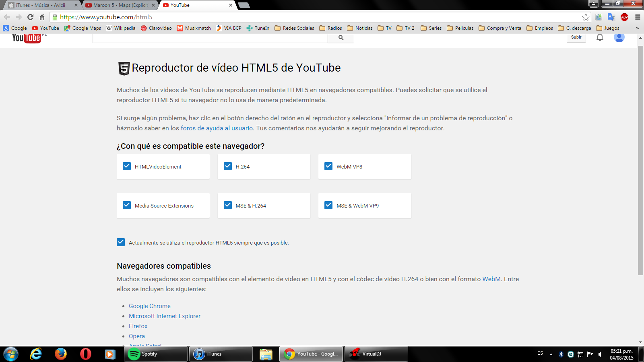
Task: Open the file explorer taskbar icon
Action: click(266, 354)
